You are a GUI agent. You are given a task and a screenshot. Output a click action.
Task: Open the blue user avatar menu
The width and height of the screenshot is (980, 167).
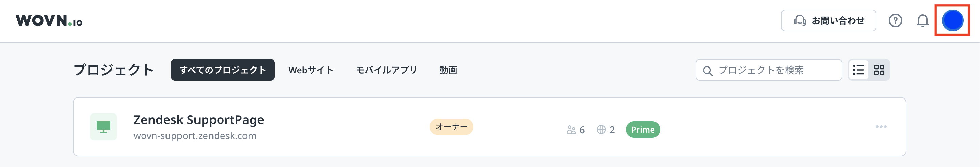[952, 20]
